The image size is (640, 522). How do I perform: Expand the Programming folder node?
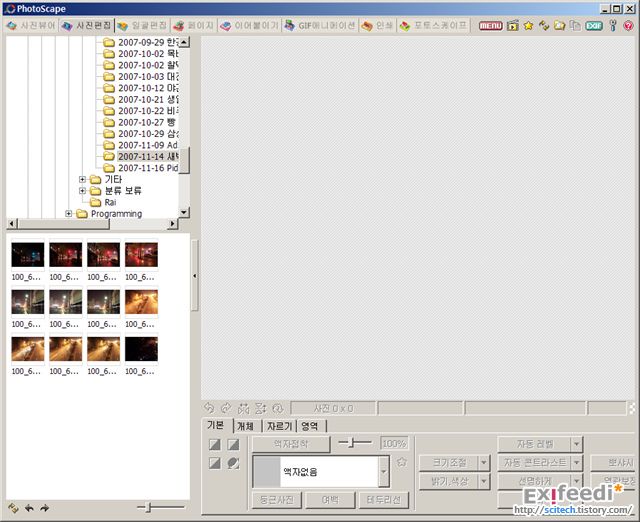point(69,213)
